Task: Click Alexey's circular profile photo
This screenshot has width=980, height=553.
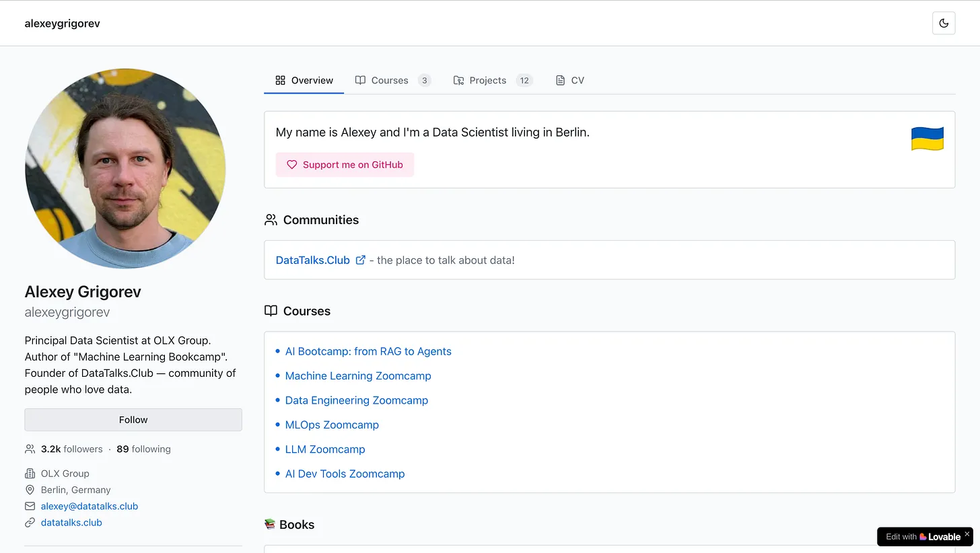Action: coord(125,169)
